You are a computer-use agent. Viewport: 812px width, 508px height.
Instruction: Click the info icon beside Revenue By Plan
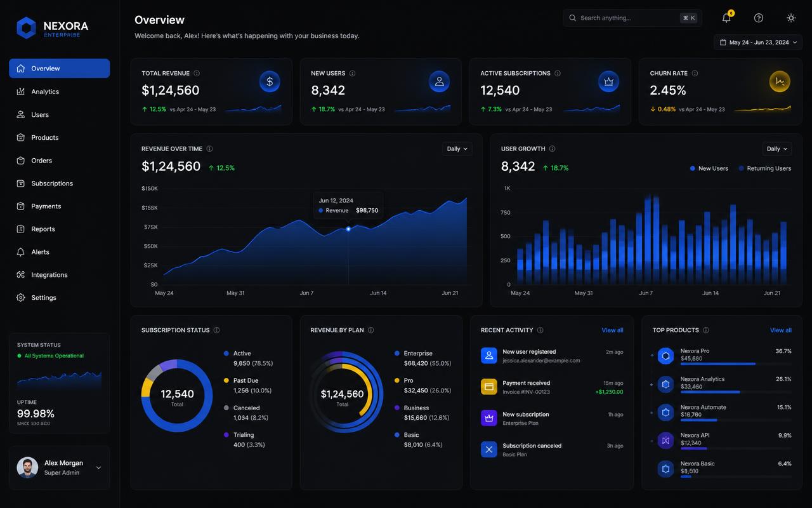click(x=370, y=330)
